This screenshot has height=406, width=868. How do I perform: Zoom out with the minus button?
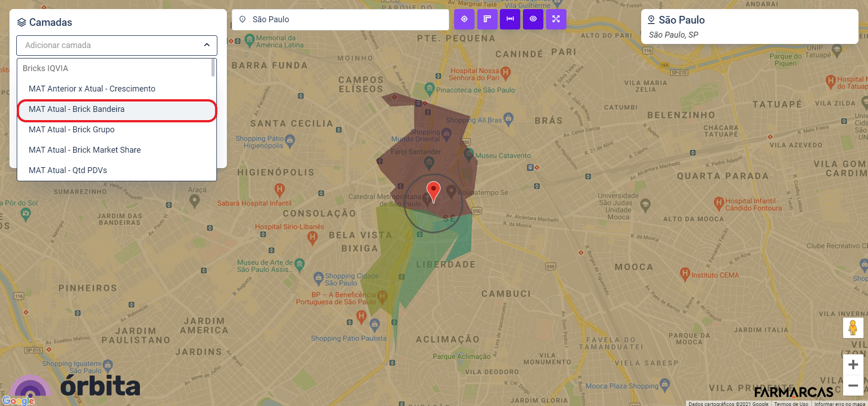coord(853,386)
